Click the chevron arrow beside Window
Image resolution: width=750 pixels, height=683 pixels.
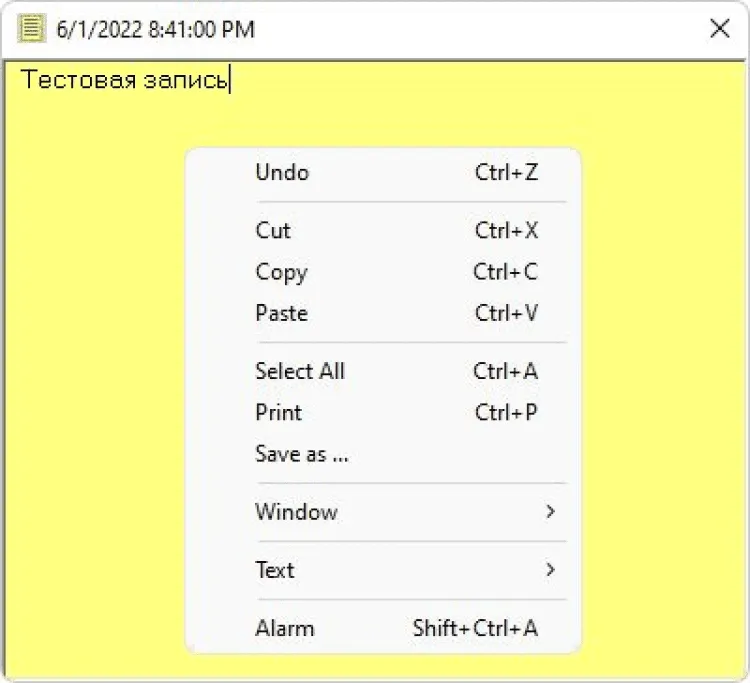(550, 512)
